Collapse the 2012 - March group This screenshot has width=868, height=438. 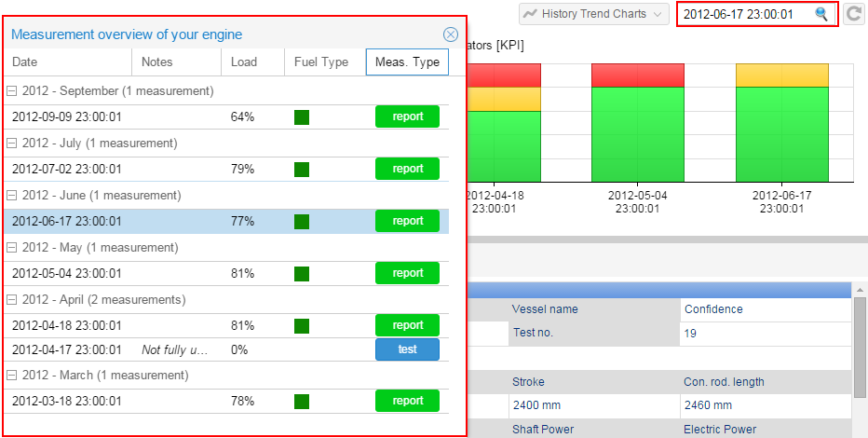pos(12,375)
